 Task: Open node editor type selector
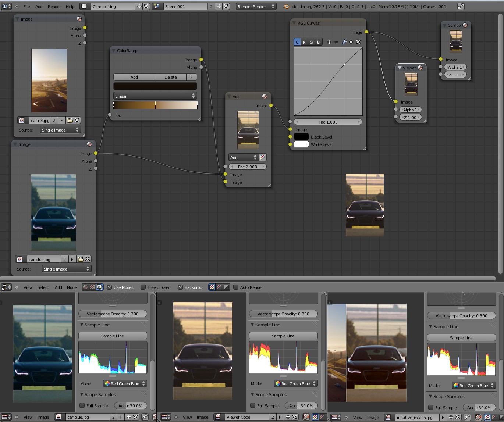pos(7,287)
